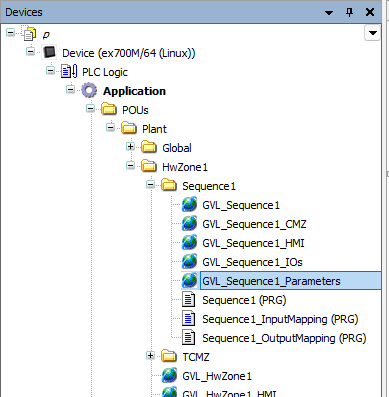This screenshot has width=389, height=397.
Task: Collapse the Device (ex700M/64) node
Action: (x=31, y=51)
